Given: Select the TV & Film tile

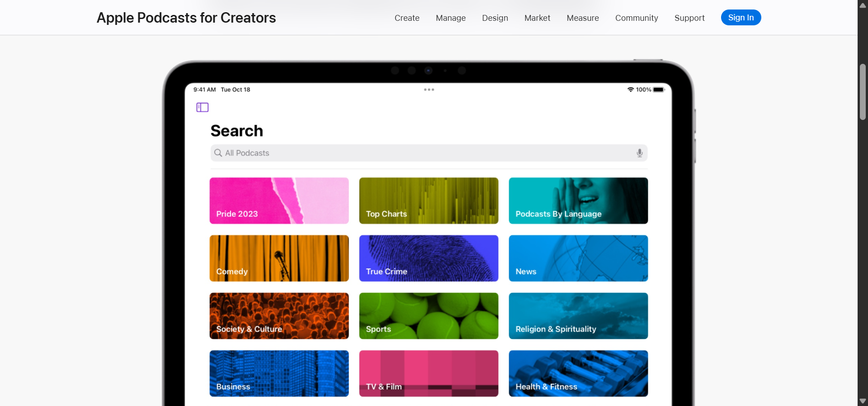Looking at the screenshot, I should pyautogui.click(x=429, y=373).
